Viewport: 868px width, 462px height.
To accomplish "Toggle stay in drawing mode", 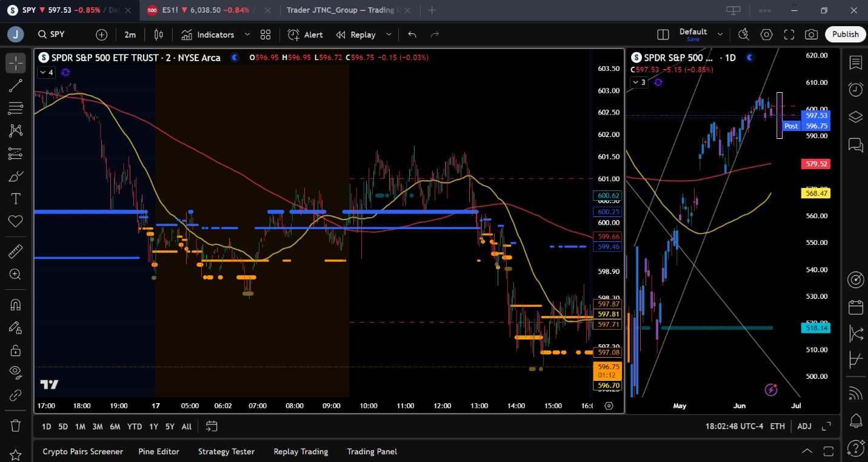I will click(x=16, y=327).
